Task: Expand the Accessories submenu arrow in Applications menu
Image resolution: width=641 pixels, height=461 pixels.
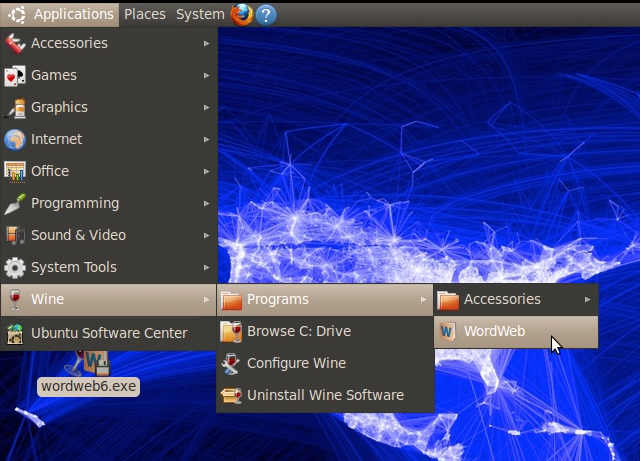Action: (x=206, y=43)
